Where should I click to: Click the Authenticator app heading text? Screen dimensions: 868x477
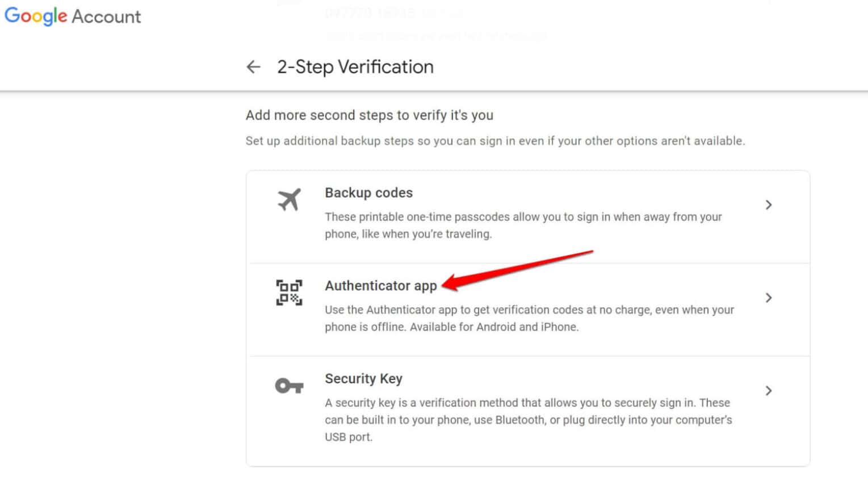(380, 286)
